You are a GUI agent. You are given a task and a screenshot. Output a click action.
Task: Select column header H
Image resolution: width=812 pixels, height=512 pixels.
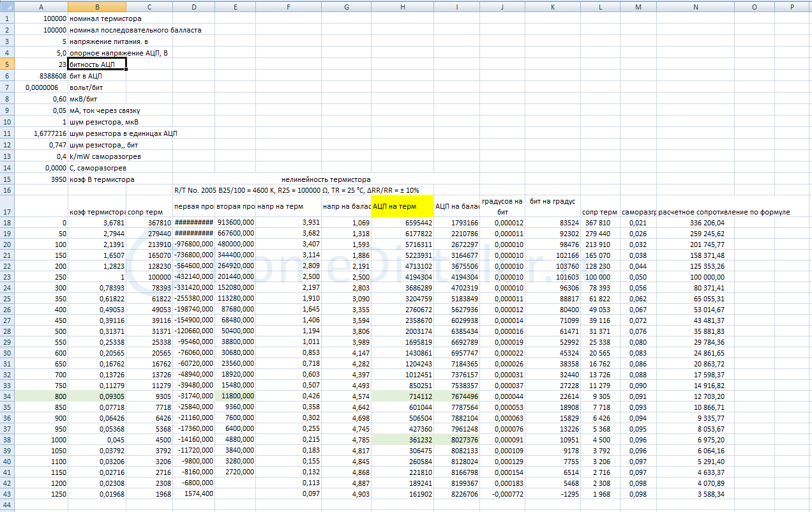click(x=402, y=6)
